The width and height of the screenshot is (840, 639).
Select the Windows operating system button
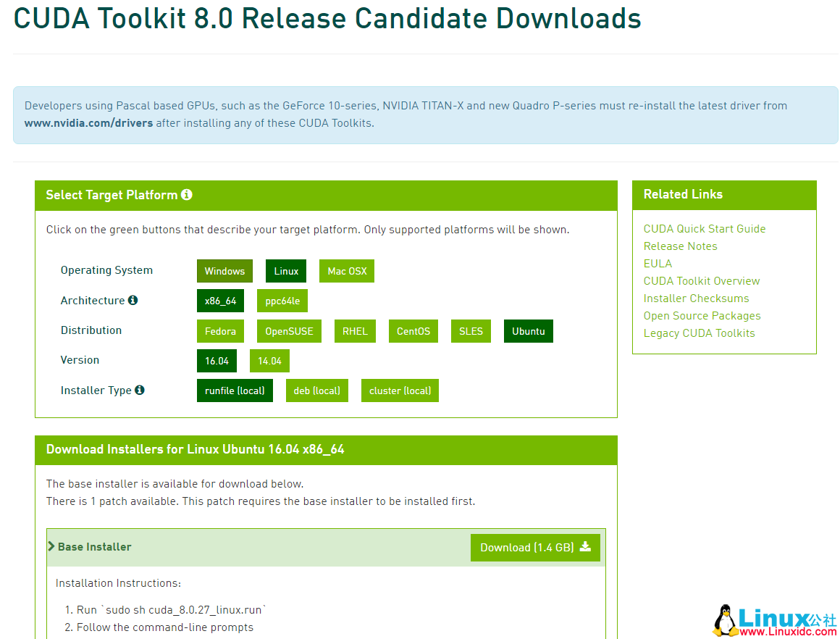(x=224, y=271)
